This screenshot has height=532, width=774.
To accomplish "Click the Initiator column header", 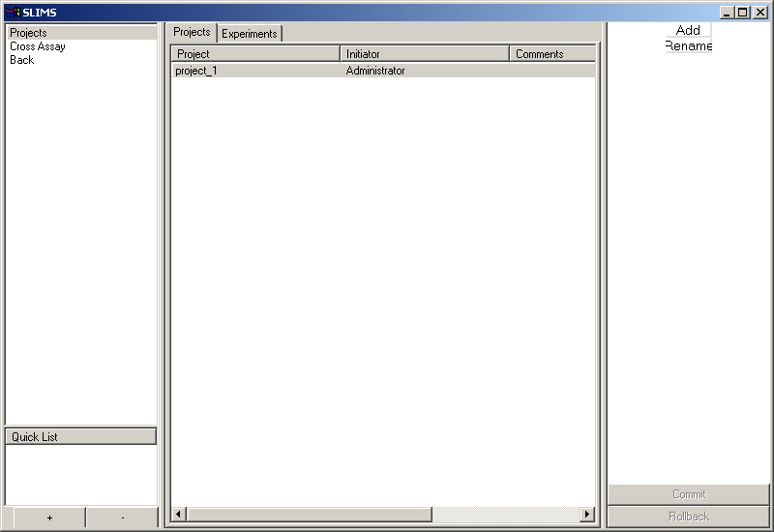I will pos(425,54).
